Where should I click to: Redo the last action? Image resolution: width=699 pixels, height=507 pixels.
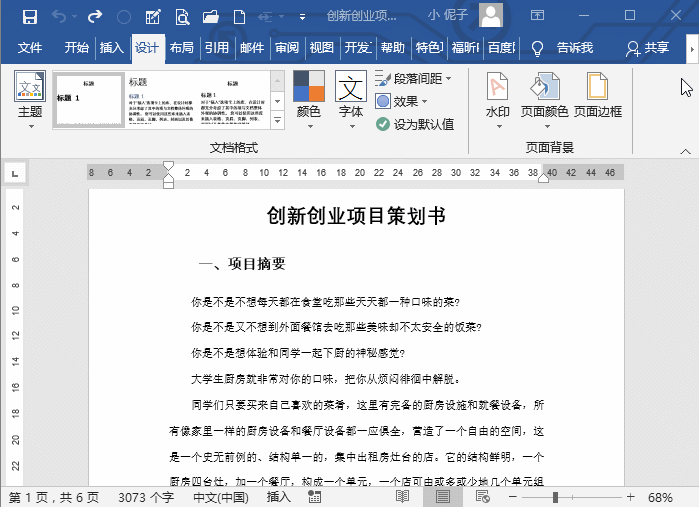(x=95, y=17)
